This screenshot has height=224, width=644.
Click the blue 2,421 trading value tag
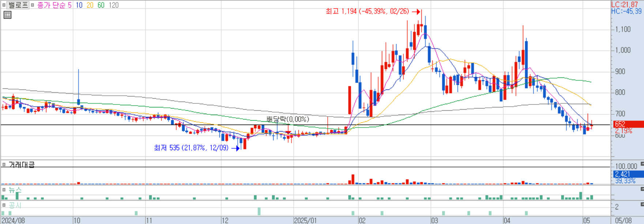click(x=629, y=174)
